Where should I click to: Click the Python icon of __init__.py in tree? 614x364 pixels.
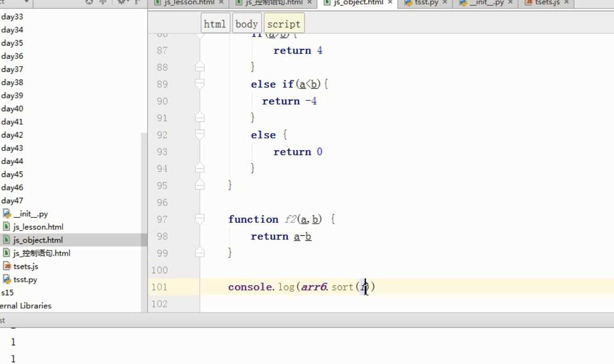[x=7, y=213]
